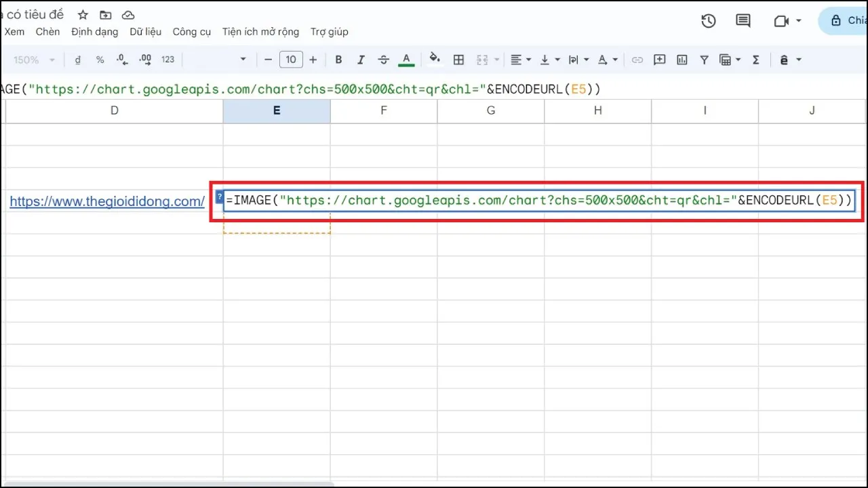
Task: Click inside the IMAGE formula cell editor
Action: click(x=539, y=200)
